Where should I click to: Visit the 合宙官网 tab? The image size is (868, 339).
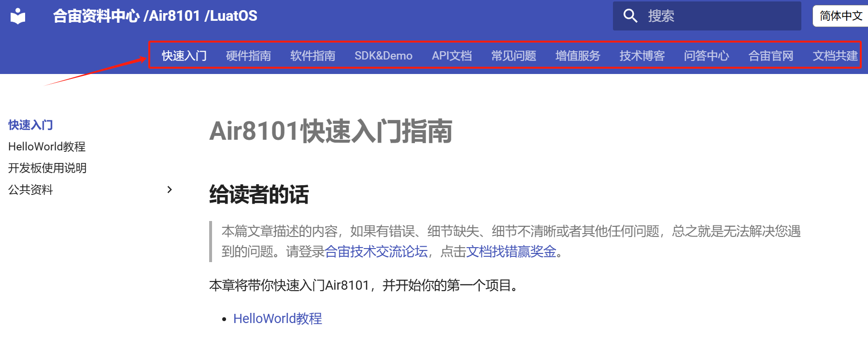(770, 56)
